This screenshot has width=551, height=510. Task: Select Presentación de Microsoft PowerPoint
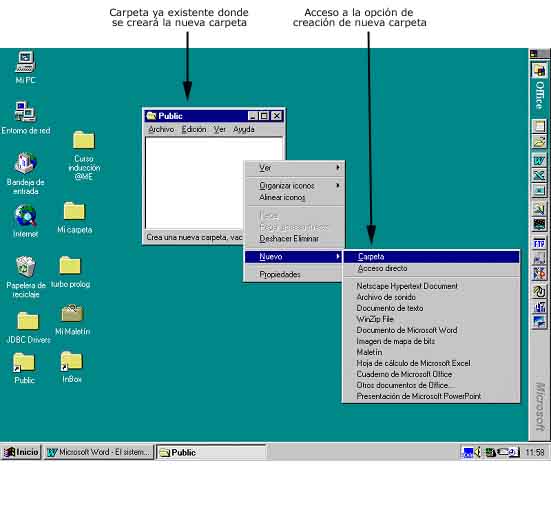pos(431,396)
